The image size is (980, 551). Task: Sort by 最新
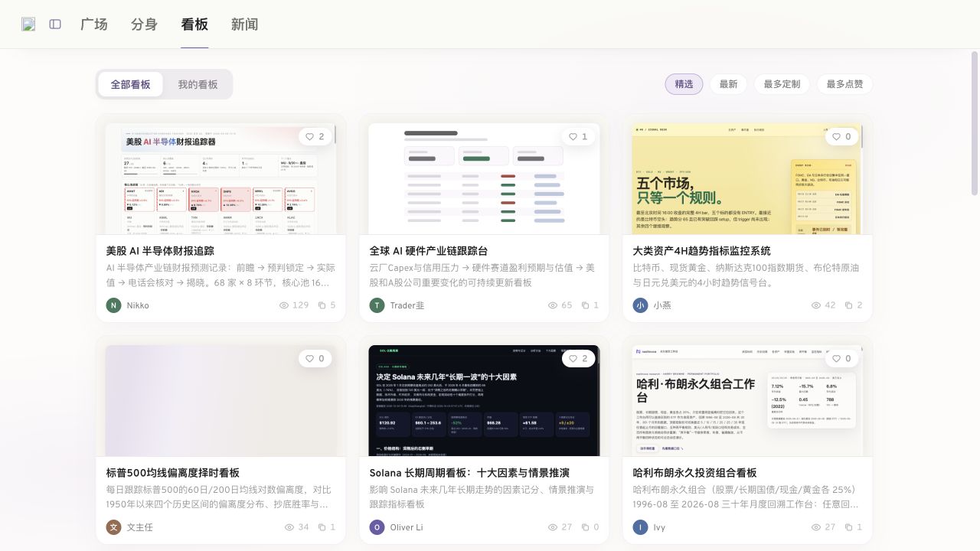728,84
